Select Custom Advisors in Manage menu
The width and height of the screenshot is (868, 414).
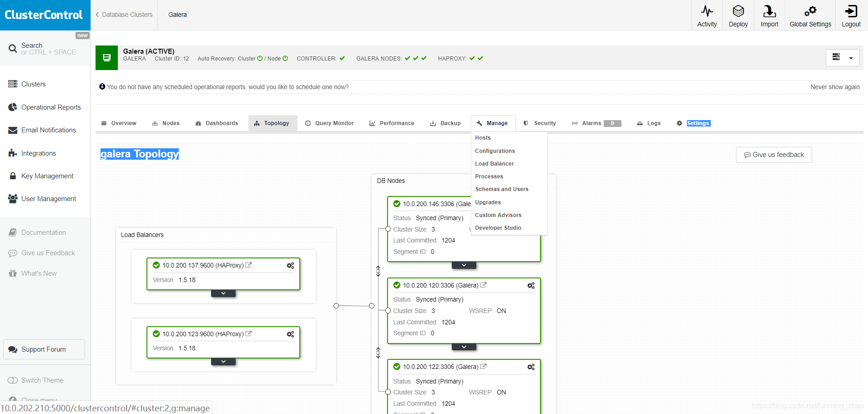click(498, 215)
